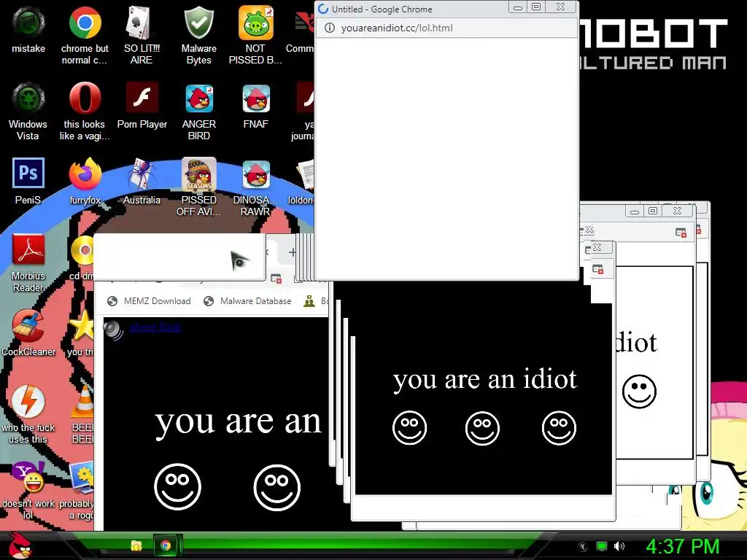Open the red Opera 'this looks like...' icon
This screenshot has height=560, width=747.
pos(85,111)
